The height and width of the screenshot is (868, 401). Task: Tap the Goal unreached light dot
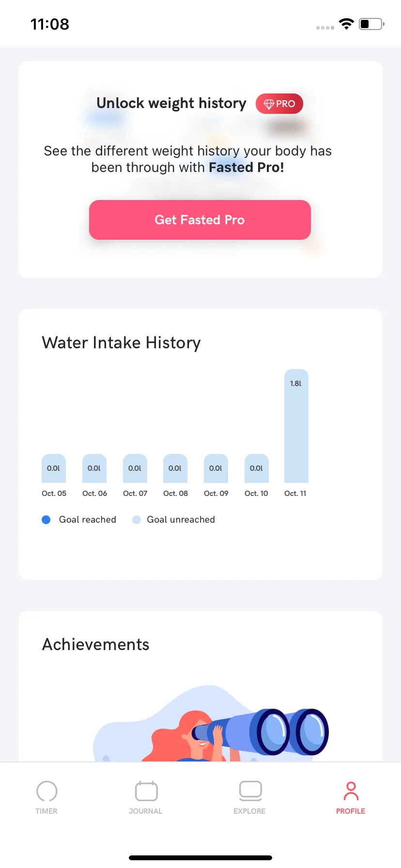pyautogui.click(x=137, y=520)
